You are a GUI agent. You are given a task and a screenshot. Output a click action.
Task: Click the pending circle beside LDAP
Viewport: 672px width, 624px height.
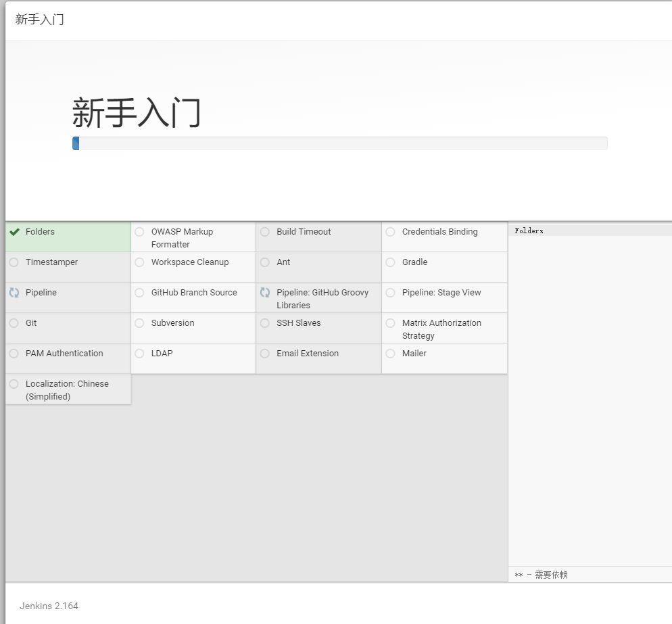tap(139, 354)
